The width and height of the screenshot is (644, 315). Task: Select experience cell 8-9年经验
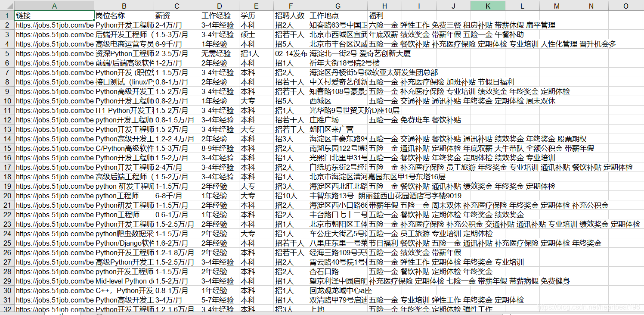[x=220, y=148]
